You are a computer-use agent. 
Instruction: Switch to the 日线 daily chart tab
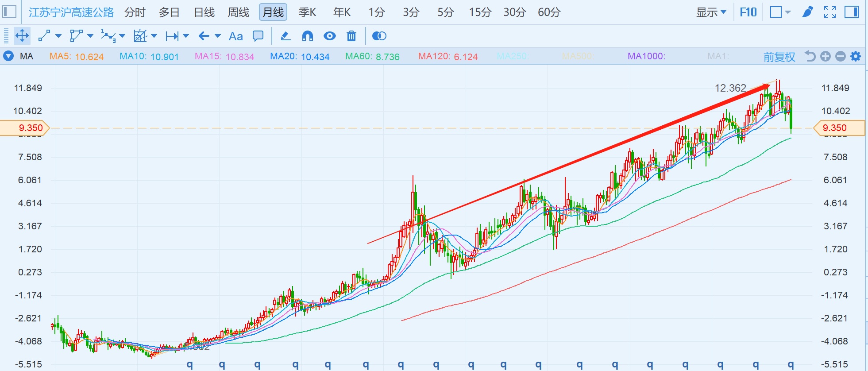[204, 12]
